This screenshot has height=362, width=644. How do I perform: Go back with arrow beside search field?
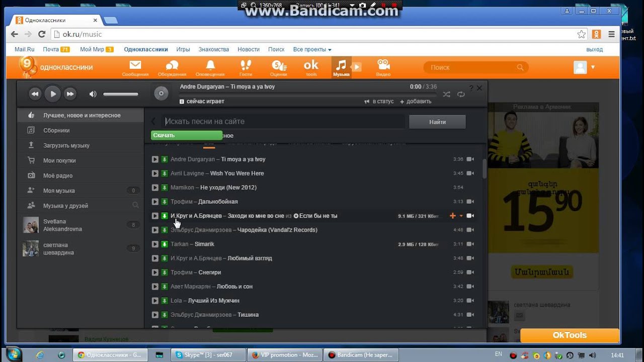pos(154,121)
